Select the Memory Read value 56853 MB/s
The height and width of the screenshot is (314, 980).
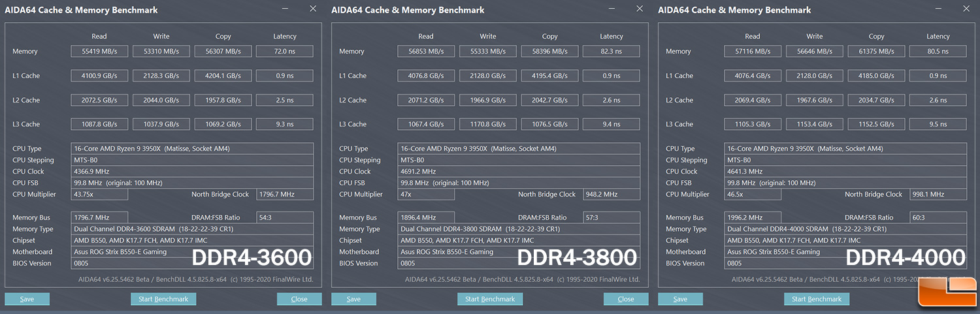click(x=426, y=51)
